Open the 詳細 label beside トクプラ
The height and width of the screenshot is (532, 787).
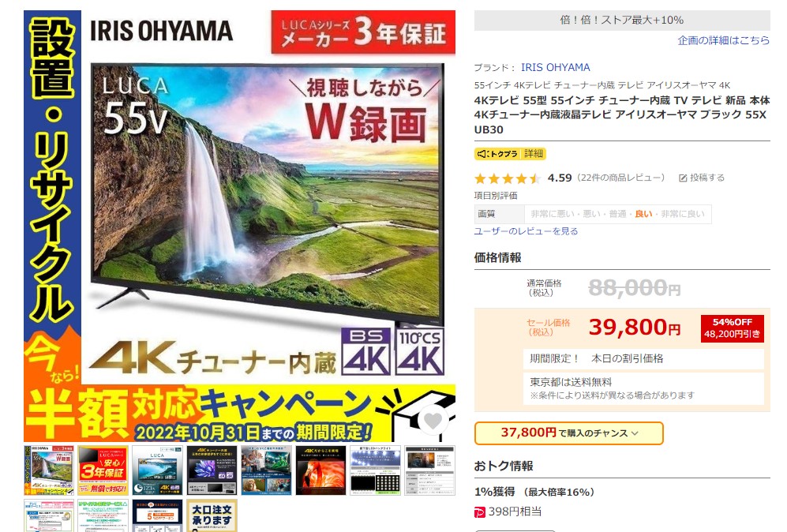tap(534, 154)
